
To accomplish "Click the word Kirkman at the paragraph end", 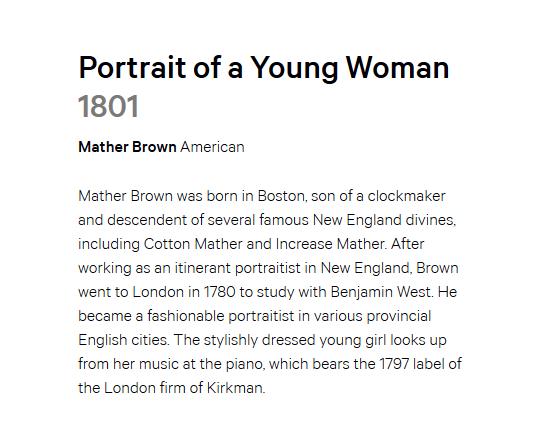I will 236,388.
